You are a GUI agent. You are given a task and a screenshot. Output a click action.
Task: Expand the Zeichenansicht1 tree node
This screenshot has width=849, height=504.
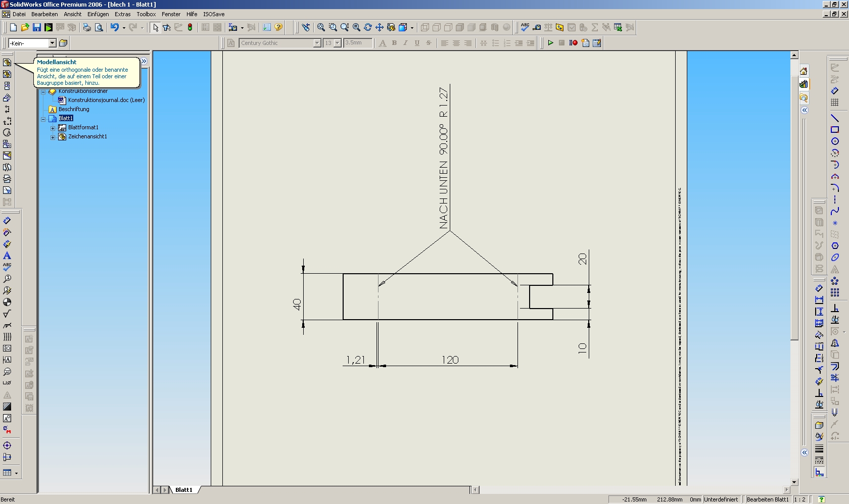tap(53, 137)
